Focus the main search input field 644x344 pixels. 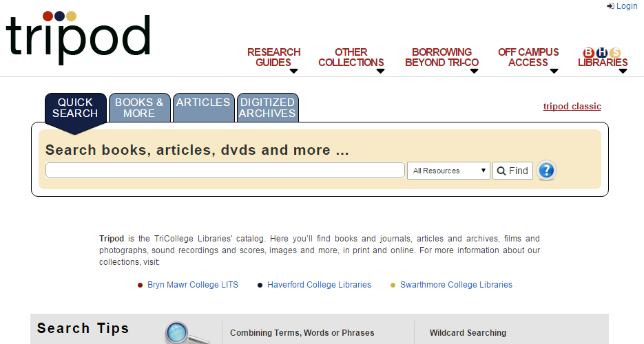coord(225,170)
